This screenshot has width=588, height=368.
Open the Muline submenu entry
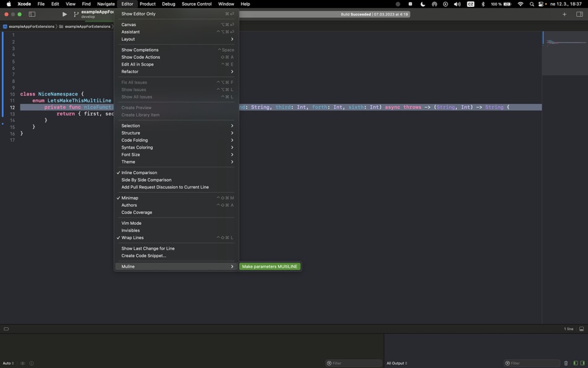click(x=176, y=266)
